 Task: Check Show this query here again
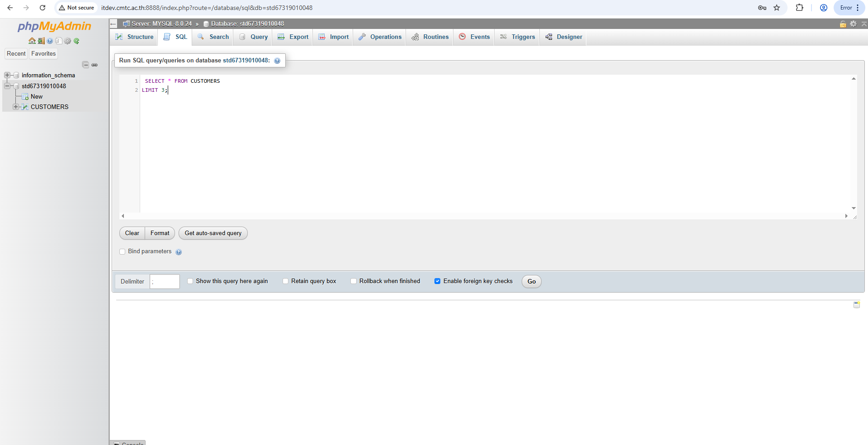coord(190,281)
